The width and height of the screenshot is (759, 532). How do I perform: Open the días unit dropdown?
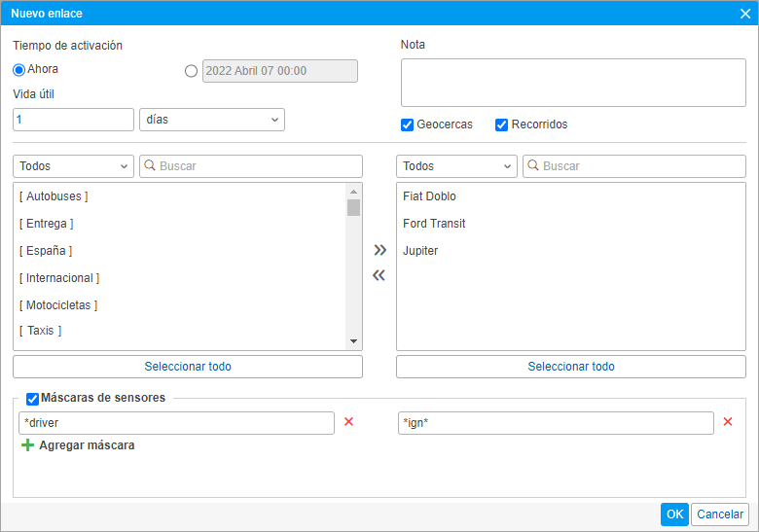coord(212,120)
